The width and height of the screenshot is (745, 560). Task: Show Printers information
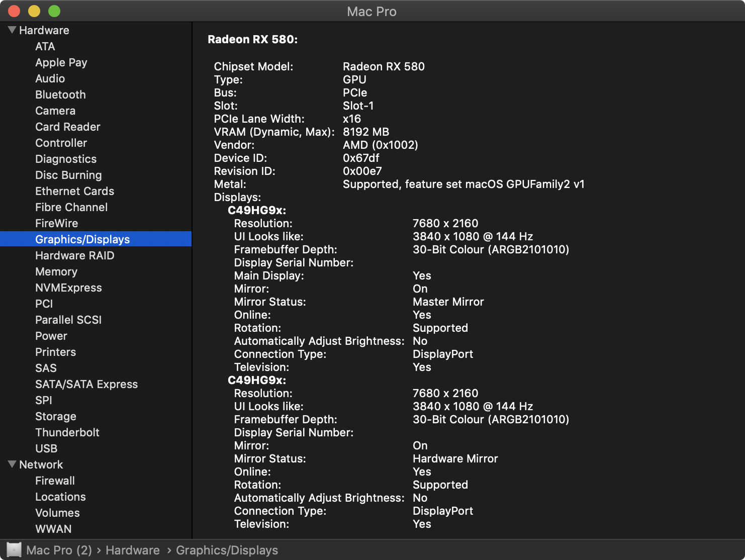tap(56, 352)
